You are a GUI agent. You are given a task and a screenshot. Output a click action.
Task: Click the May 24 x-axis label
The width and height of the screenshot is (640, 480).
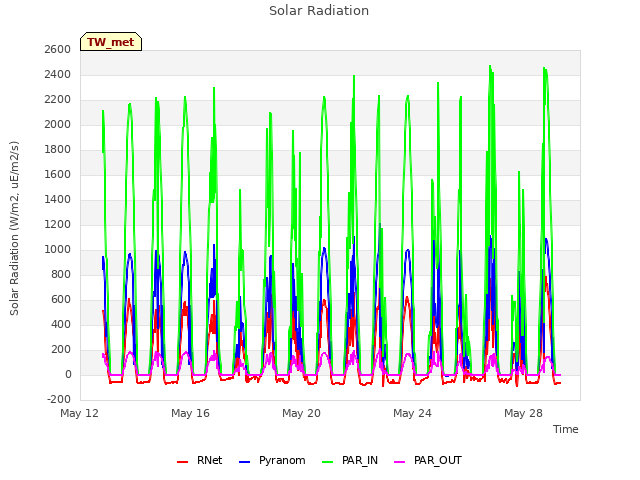412,413
